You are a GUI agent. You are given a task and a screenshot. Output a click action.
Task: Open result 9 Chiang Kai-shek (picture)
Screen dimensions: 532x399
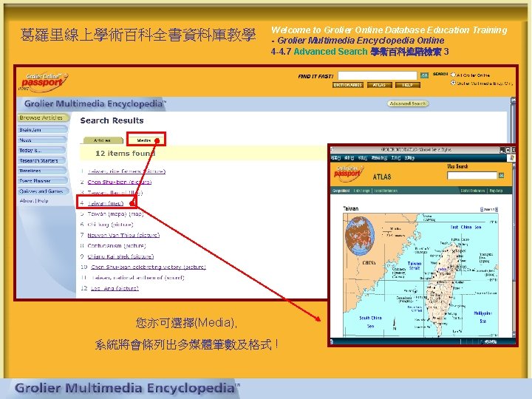click(x=120, y=256)
